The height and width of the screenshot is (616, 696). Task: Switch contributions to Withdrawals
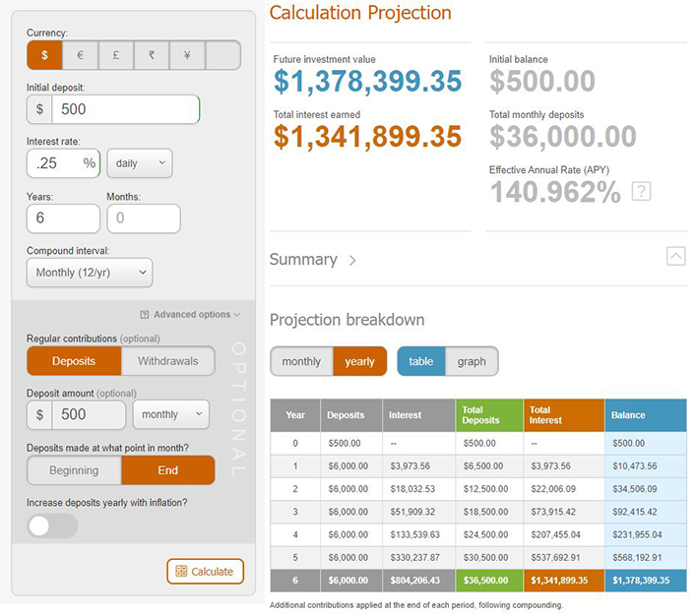(x=167, y=361)
